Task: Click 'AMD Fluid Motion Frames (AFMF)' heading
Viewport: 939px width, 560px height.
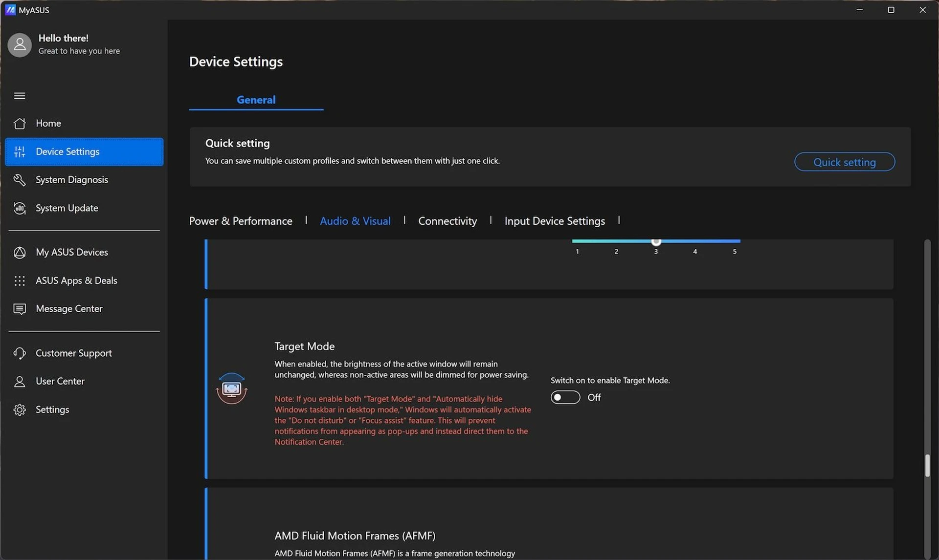Action: [355, 536]
